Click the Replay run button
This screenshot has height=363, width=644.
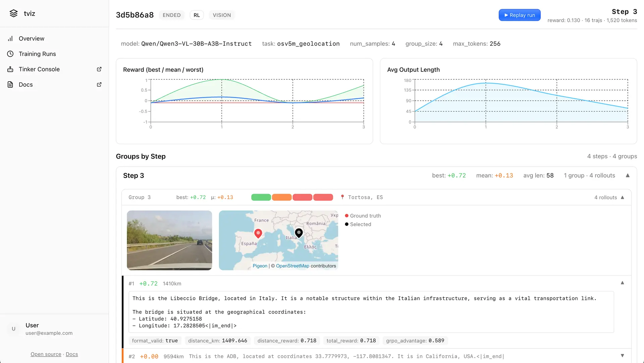(520, 15)
